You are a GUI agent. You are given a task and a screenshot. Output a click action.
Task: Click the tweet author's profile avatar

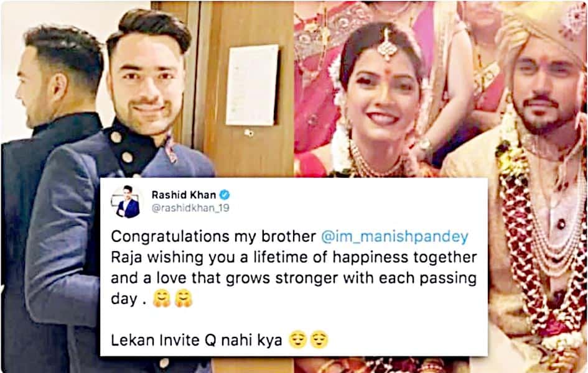[127, 201]
